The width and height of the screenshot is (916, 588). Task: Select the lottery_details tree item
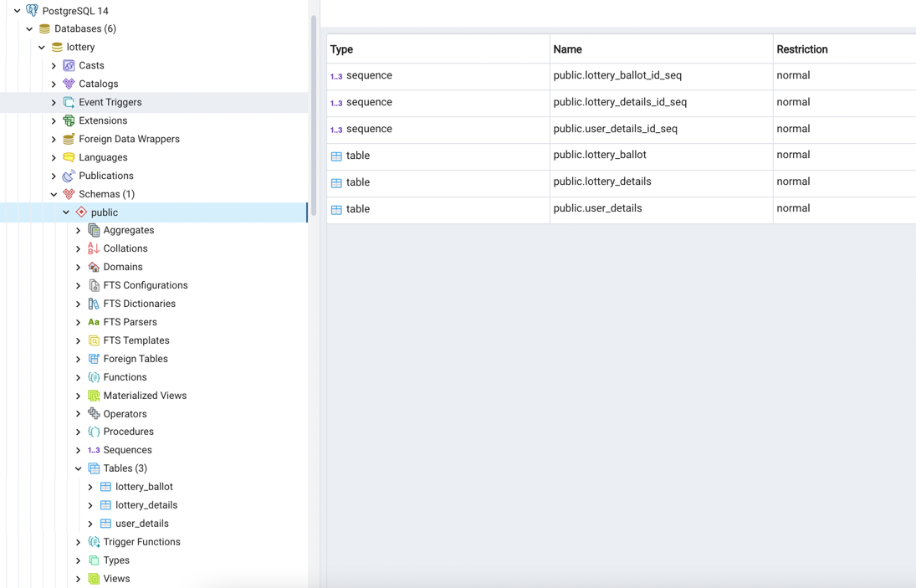146,505
